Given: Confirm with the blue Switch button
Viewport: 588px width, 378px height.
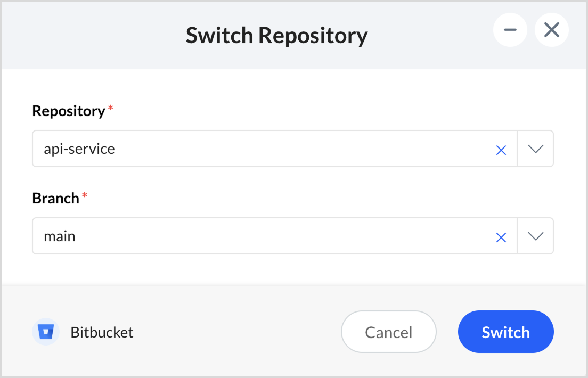Looking at the screenshot, I should (505, 332).
